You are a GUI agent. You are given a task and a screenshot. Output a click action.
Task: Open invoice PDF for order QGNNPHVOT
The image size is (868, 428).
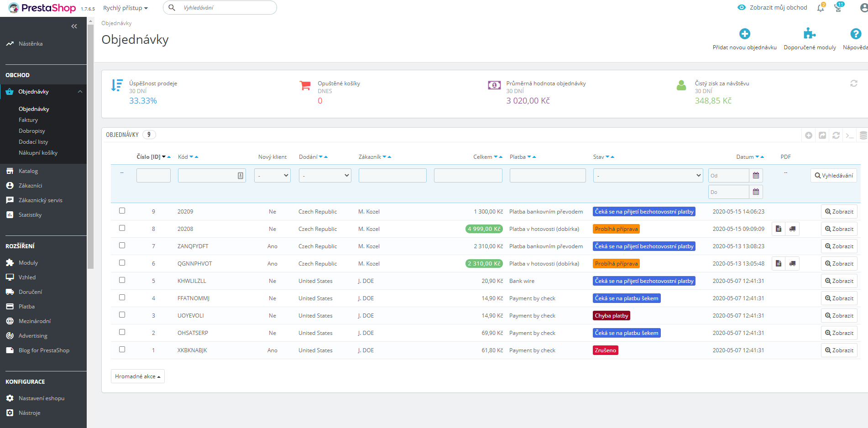click(779, 264)
